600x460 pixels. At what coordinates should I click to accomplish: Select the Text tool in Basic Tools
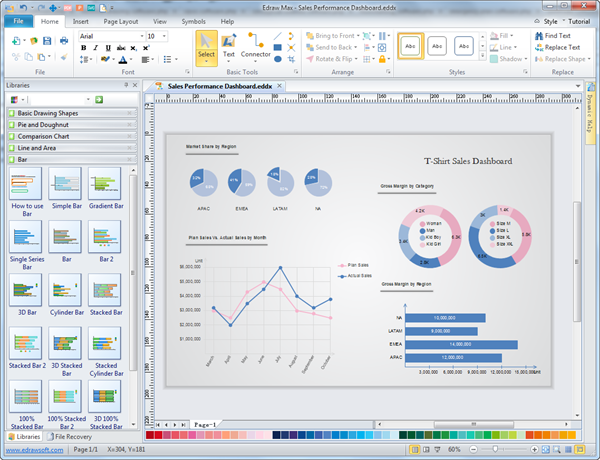pos(229,48)
